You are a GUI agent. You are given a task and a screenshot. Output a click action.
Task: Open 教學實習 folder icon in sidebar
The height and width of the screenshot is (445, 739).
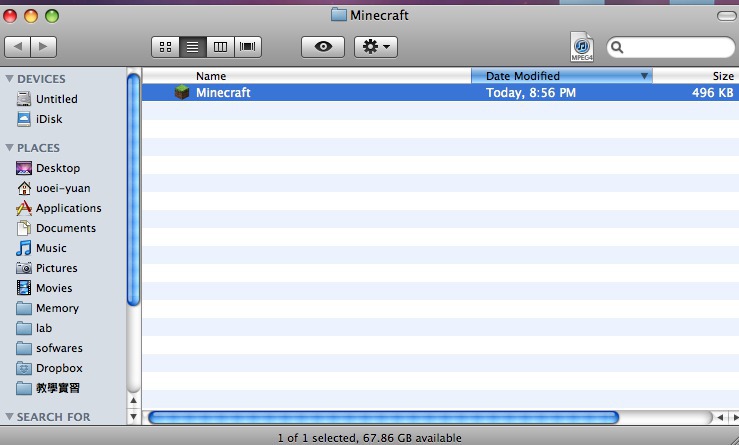coord(24,388)
